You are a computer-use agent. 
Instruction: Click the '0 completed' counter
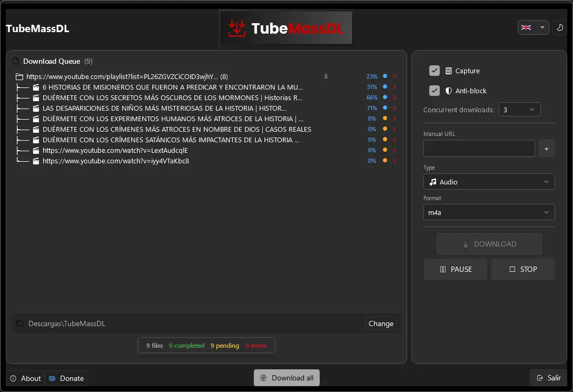[x=187, y=346]
